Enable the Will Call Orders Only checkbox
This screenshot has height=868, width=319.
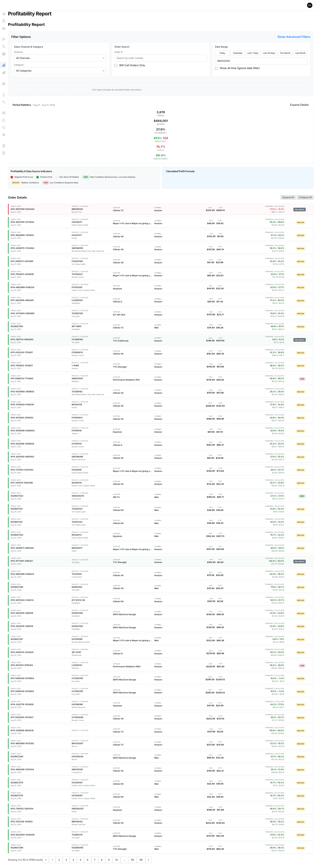(x=116, y=65)
